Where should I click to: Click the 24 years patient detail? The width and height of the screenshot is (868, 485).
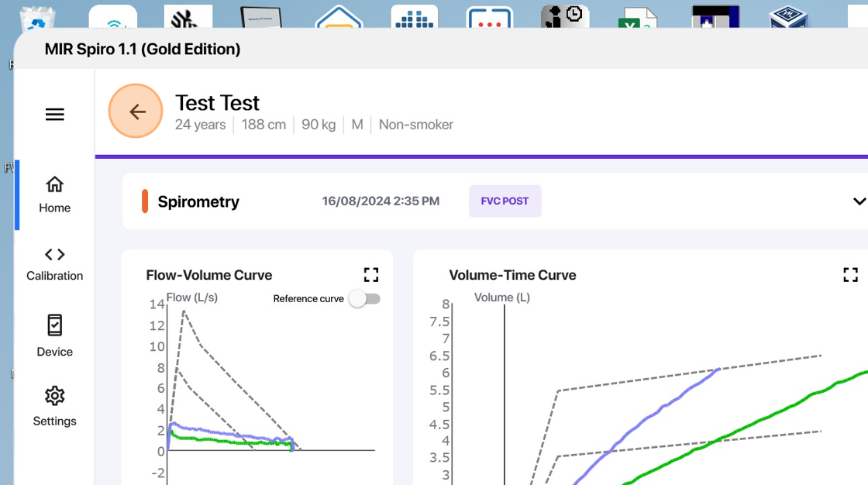201,125
